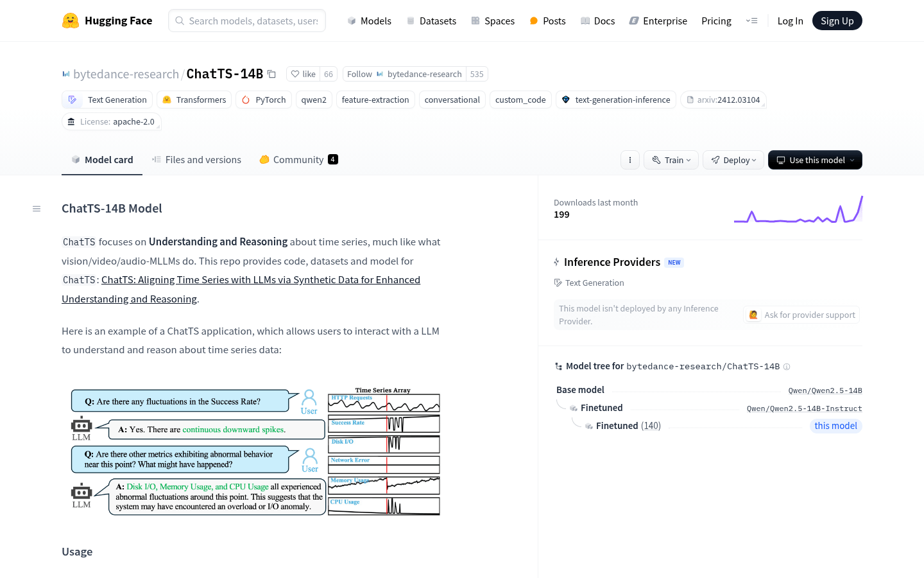Image resolution: width=924 pixels, height=578 pixels.
Task: Switch to Files and versions tab
Action: coord(196,160)
